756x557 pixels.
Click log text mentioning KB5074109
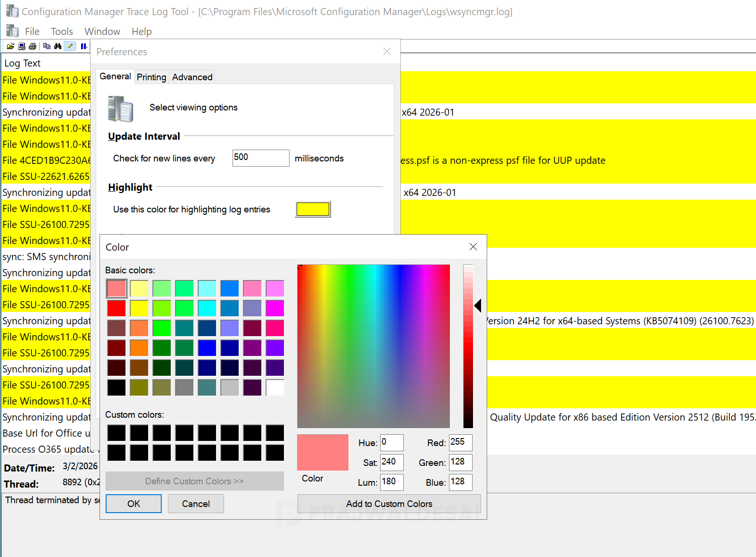pyautogui.click(x=620, y=321)
